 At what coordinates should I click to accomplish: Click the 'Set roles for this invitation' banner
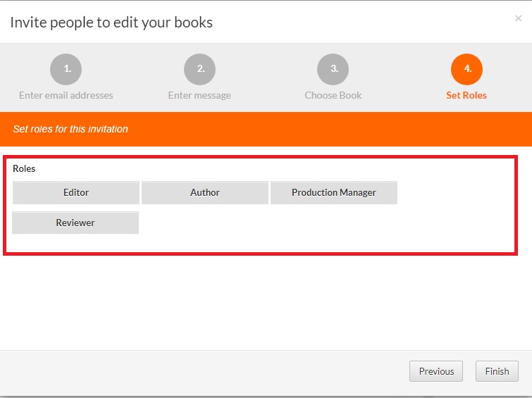(x=70, y=130)
